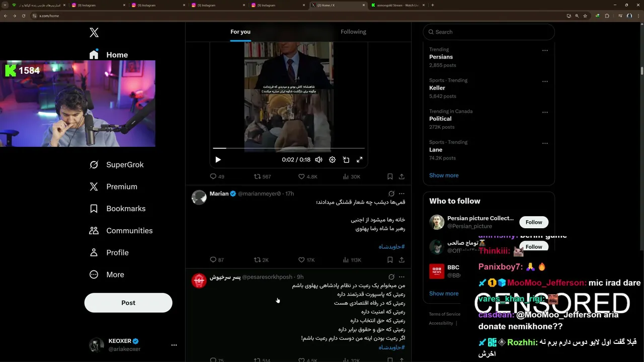
Task: Seek along the video progress bar
Action: point(289,148)
